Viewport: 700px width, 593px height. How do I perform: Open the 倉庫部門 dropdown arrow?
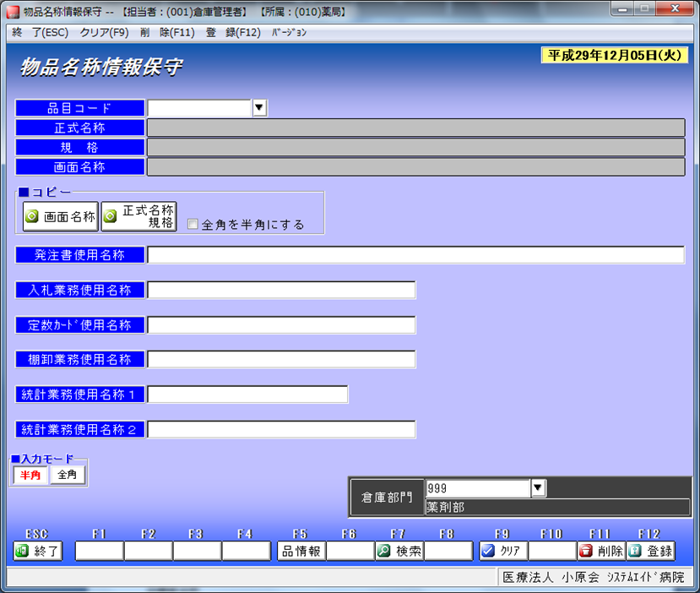[x=538, y=488]
